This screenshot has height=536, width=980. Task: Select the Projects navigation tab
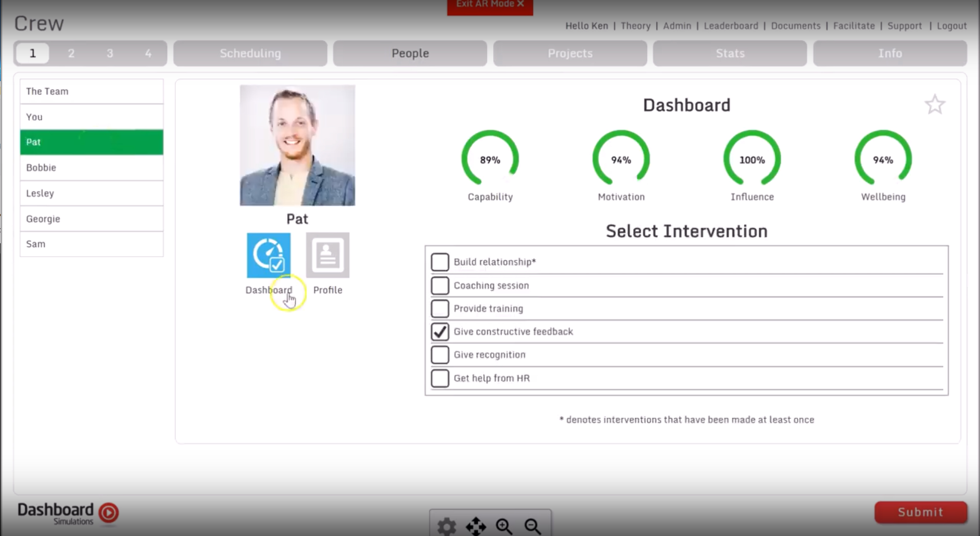(570, 53)
